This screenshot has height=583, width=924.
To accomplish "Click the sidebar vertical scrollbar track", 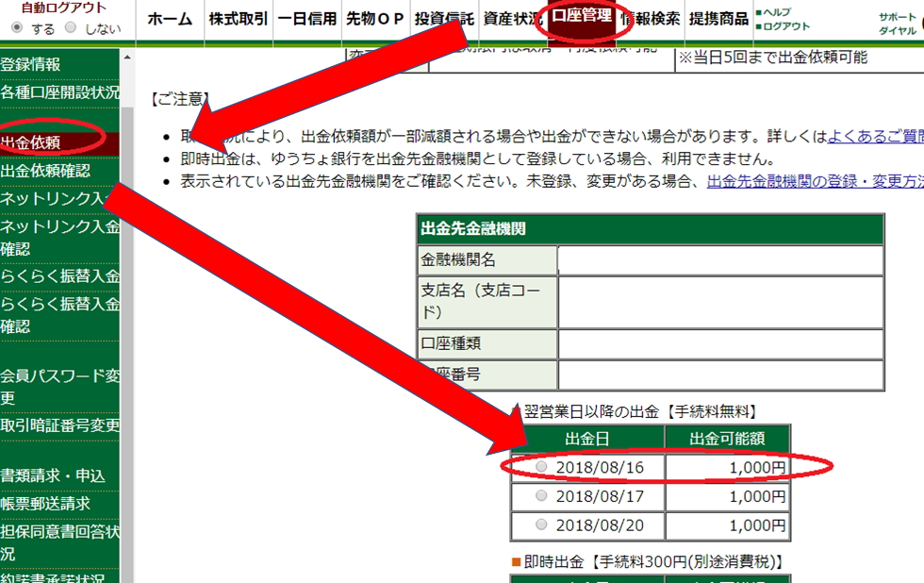I will tap(126, 345).
